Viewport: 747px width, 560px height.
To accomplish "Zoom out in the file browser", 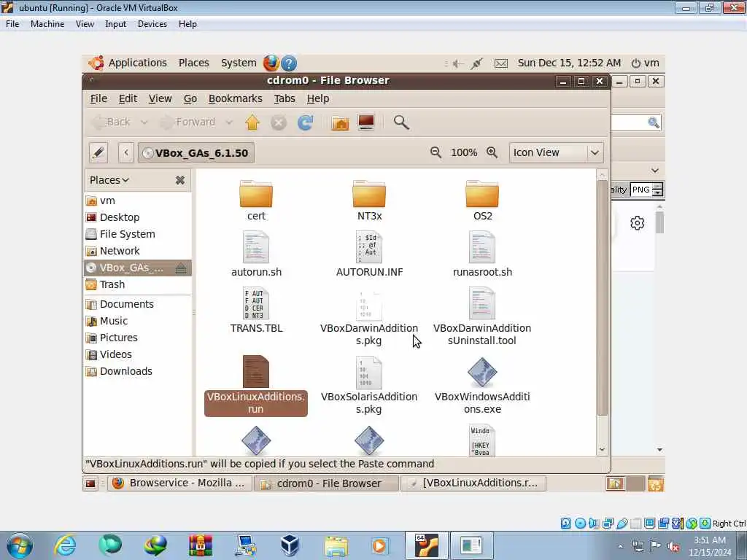I will [436, 152].
